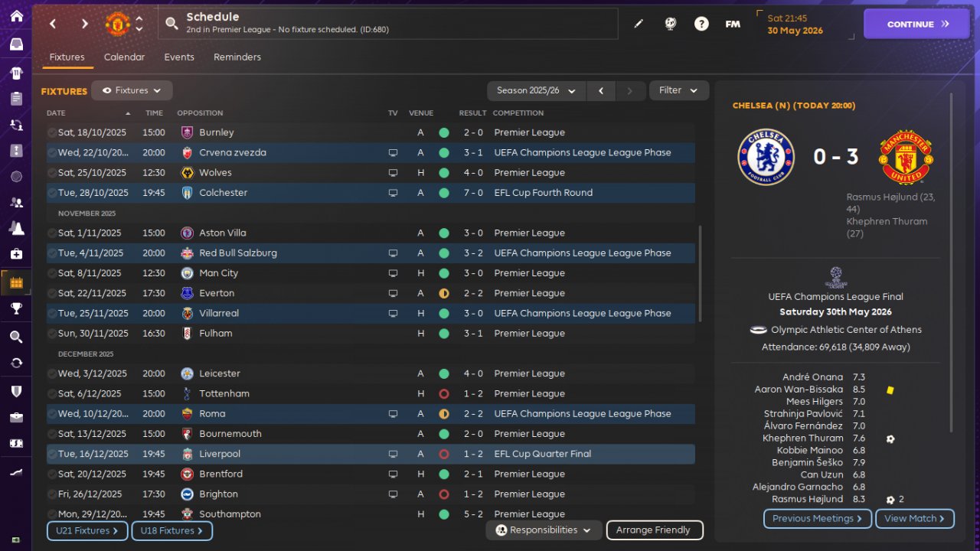980x551 pixels.
Task: Click Aaron Wan-Bissaka in the ratings list
Action: [x=799, y=389]
